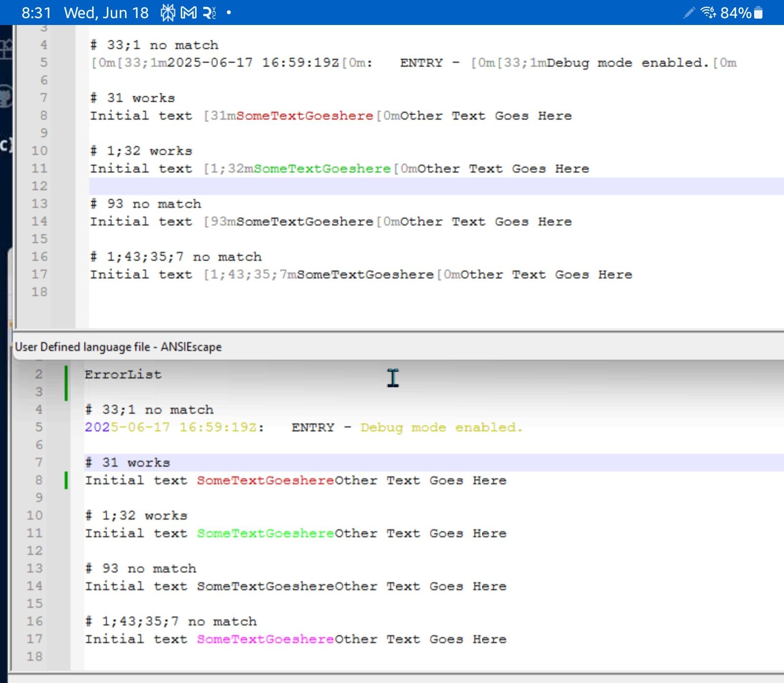Tap the Gmail notification icon in status bar
This screenshot has width=784, height=683.
(189, 13)
